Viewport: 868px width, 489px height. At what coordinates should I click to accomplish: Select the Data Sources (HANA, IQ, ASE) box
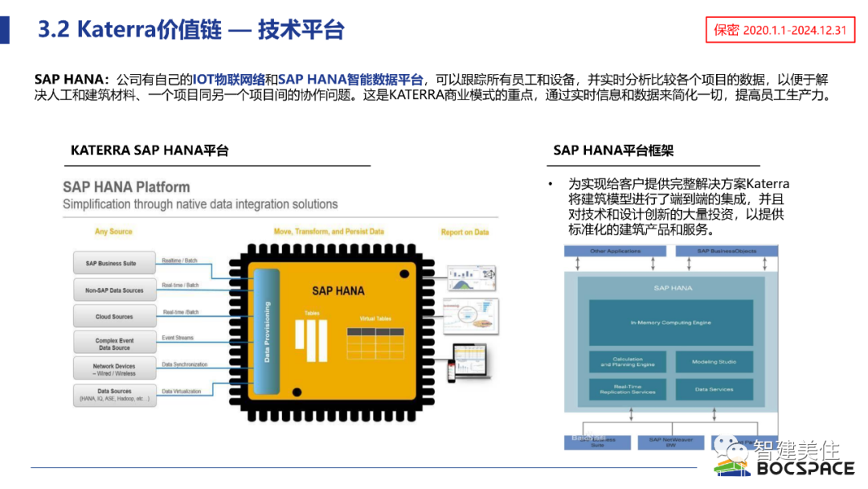(x=115, y=395)
